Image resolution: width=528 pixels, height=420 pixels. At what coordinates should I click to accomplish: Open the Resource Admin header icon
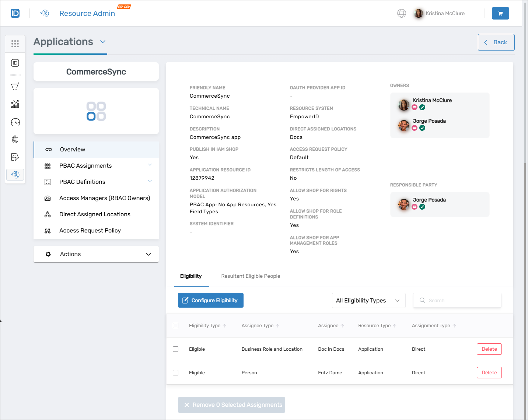pos(45,13)
